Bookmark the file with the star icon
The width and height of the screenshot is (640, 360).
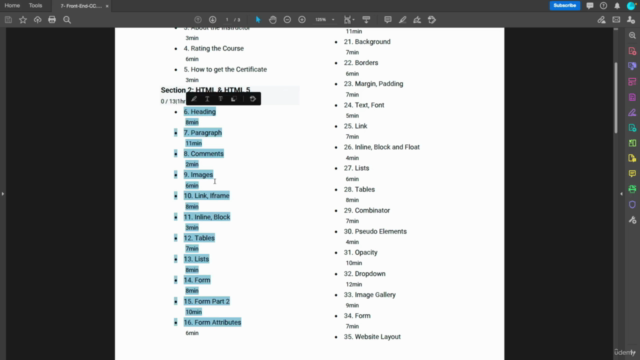tap(23, 20)
